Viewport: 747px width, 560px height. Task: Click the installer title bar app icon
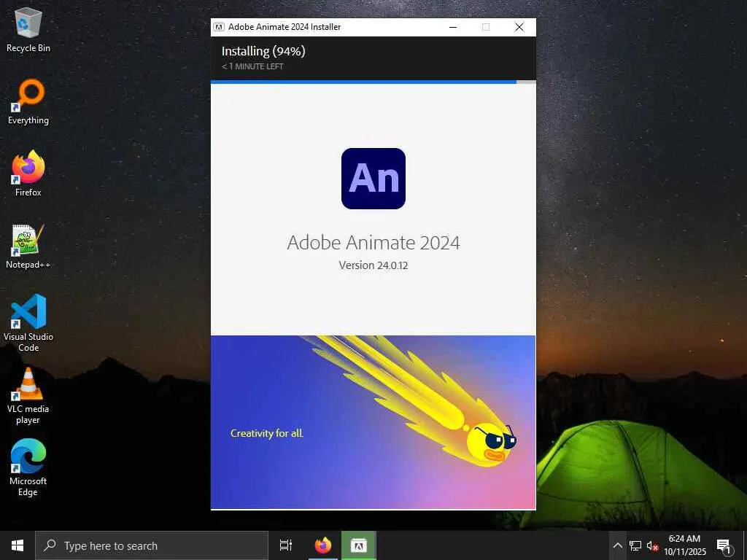[219, 27]
